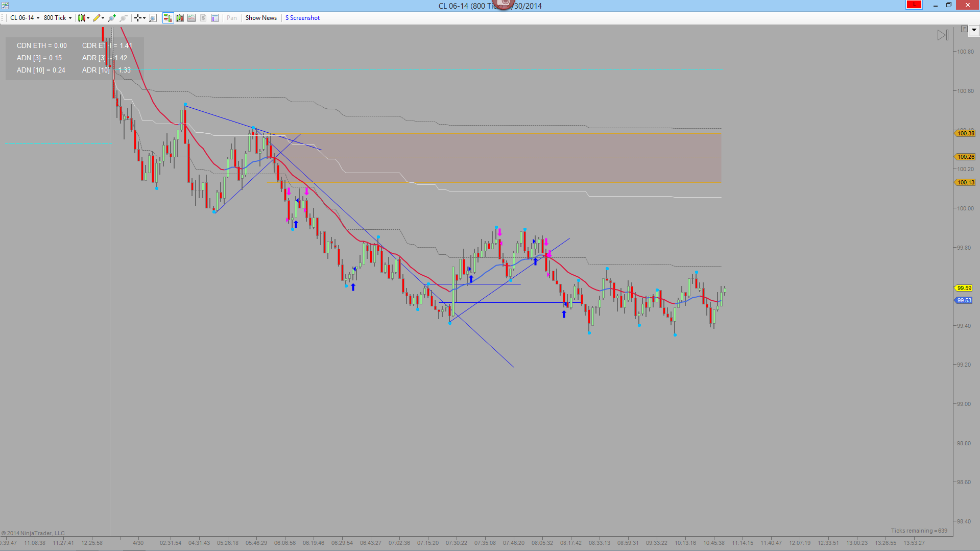Viewport: 980px width, 551px height.
Task: Take a chart with S Screenshot
Action: tap(302, 18)
